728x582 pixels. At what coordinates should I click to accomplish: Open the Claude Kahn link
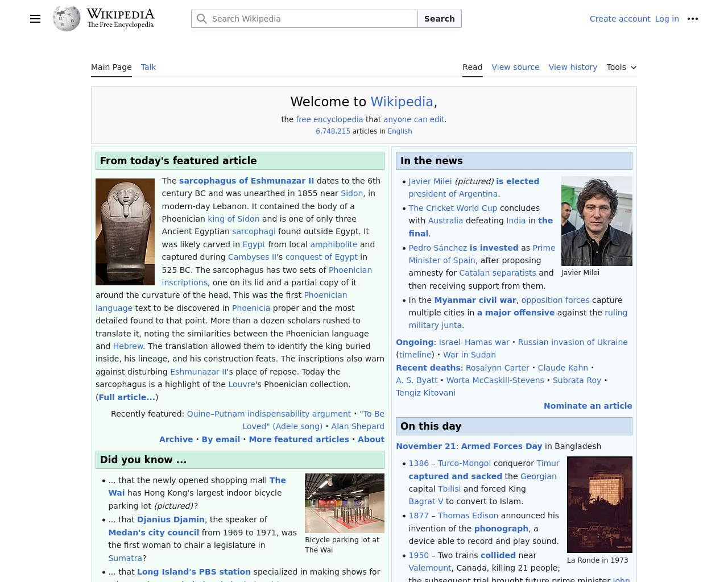tap(563, 368)
